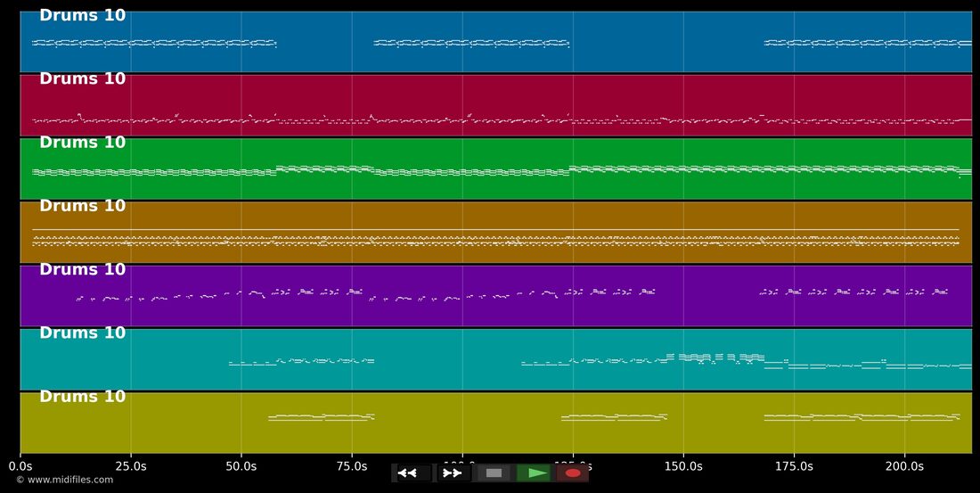
Task: Start recording with the red record button
Action: (573, 473)
